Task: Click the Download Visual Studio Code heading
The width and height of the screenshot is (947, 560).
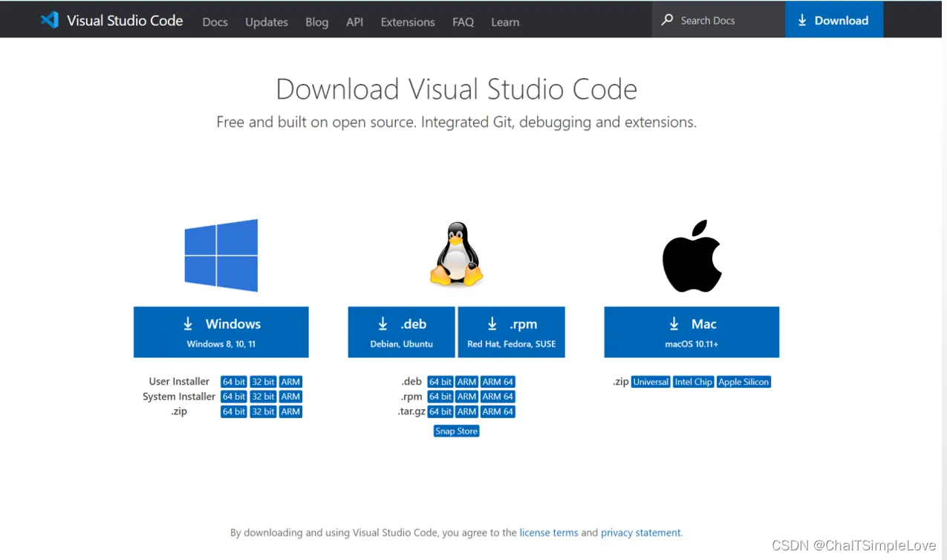Action: (x=457, y=89)
